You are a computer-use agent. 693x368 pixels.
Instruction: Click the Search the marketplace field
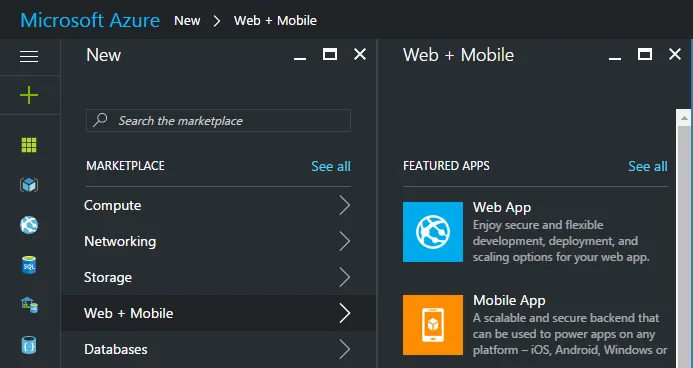tap(218, 121)
